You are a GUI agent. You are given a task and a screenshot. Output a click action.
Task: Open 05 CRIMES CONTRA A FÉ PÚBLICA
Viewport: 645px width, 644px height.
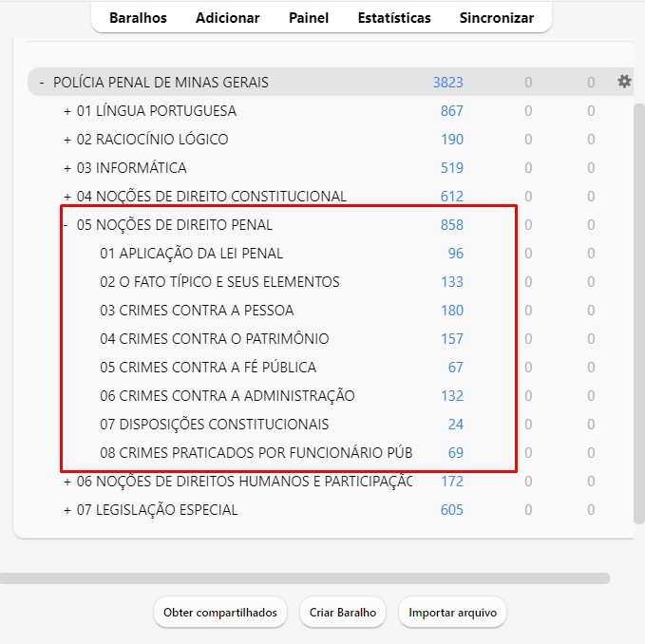pyautogui.click(x=208, y=368)
